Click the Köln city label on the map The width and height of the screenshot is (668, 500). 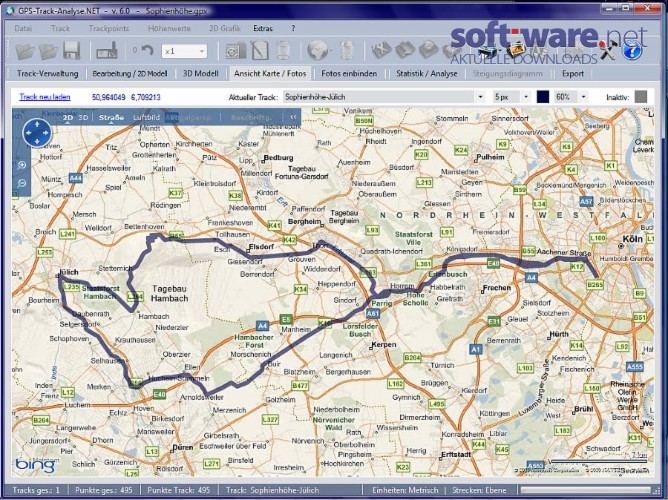coord(633,239)
